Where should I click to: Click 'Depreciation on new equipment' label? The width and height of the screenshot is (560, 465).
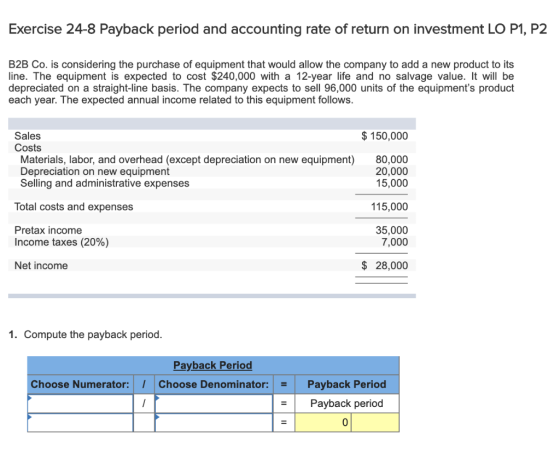(95, 171)
